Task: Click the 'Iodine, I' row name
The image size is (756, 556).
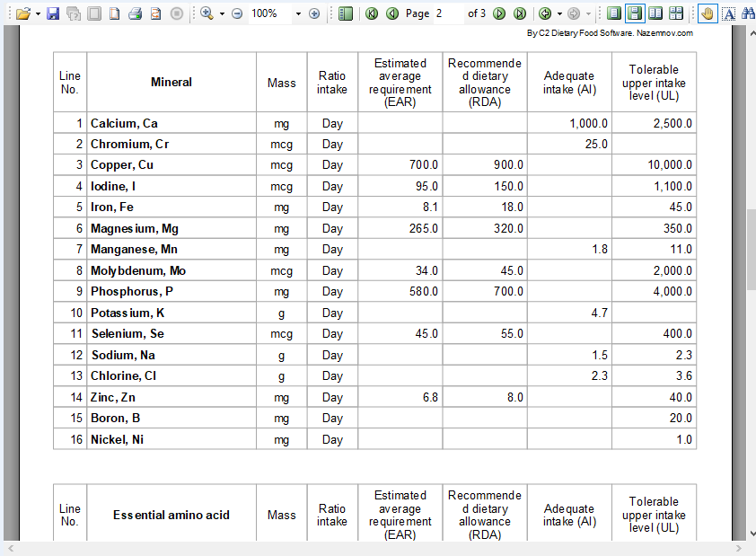Action: pos(113,186)
